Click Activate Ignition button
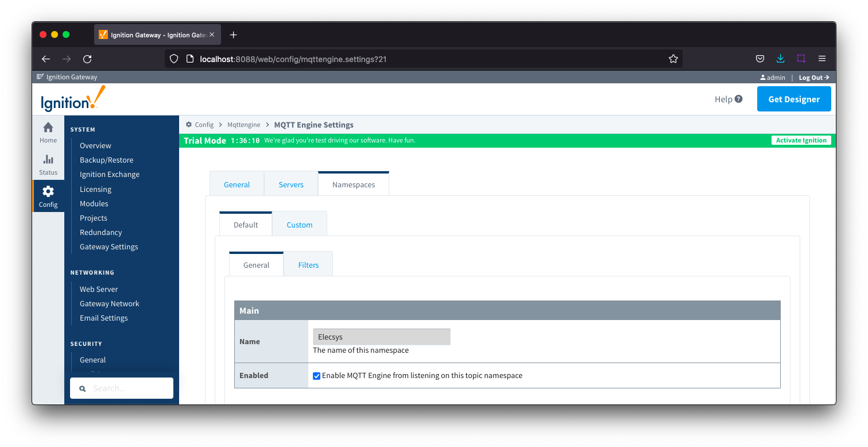 pos(801,140)
